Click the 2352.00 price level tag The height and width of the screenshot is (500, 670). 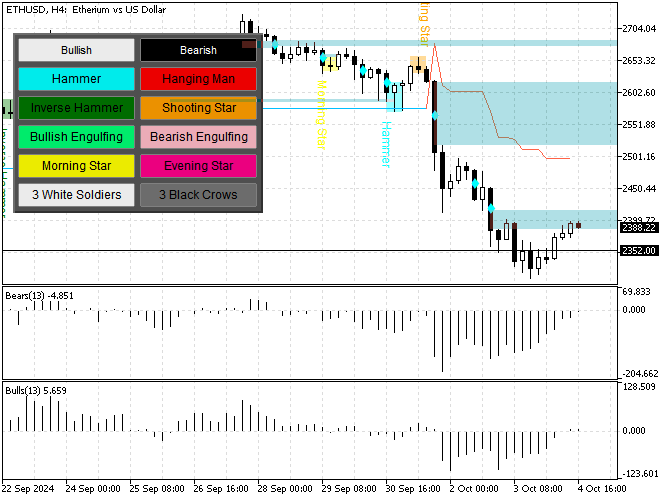(639, 250)
